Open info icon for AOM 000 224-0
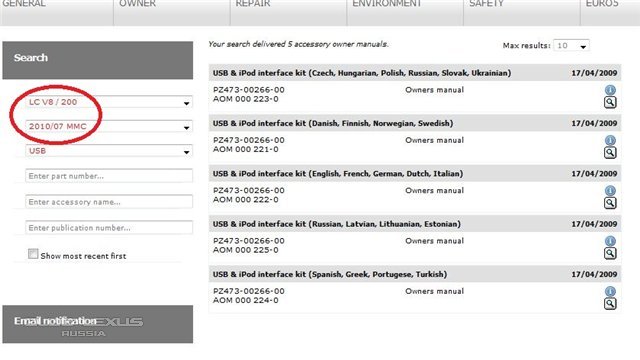This screenshot has width=640, height=360. 610,291
